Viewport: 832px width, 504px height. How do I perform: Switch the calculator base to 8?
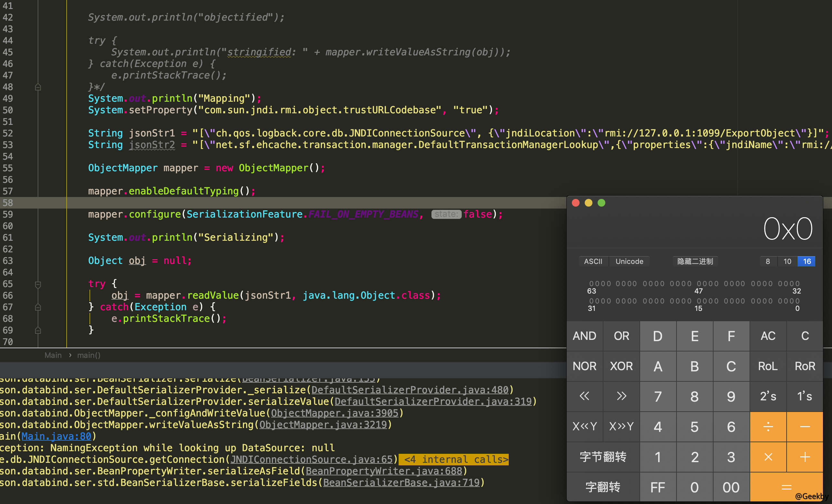768,261
